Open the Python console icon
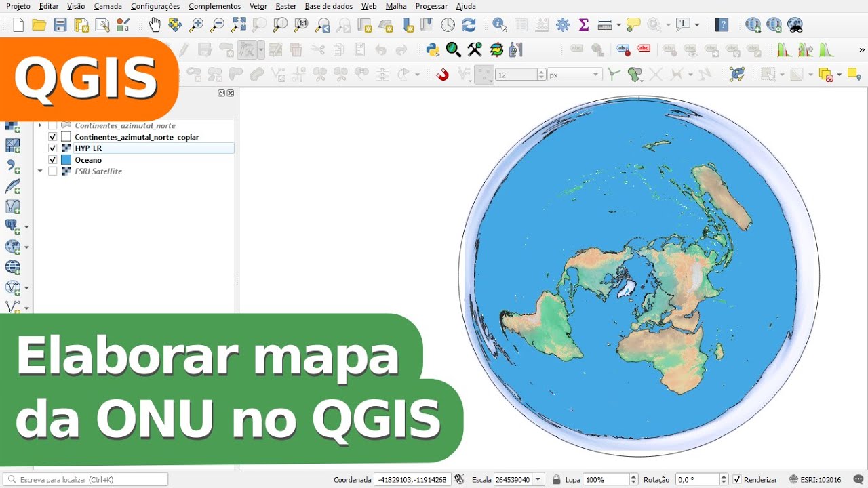Viewport: 868px width, 488px height. click(x=433, y=49)
